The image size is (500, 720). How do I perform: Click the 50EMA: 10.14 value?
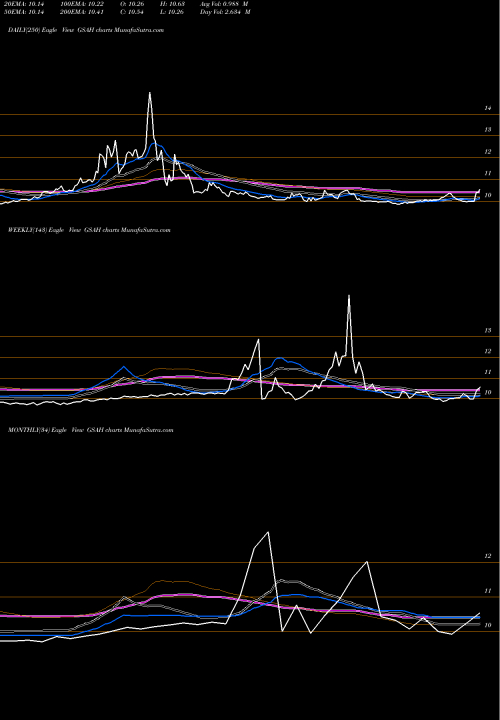click(x=23, y=12)
